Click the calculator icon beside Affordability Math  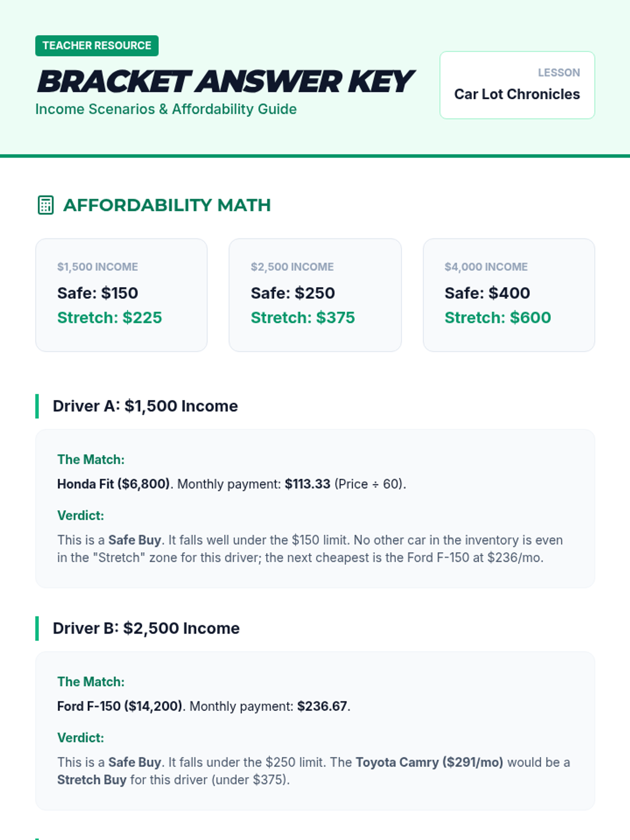[x=46, y=205]
